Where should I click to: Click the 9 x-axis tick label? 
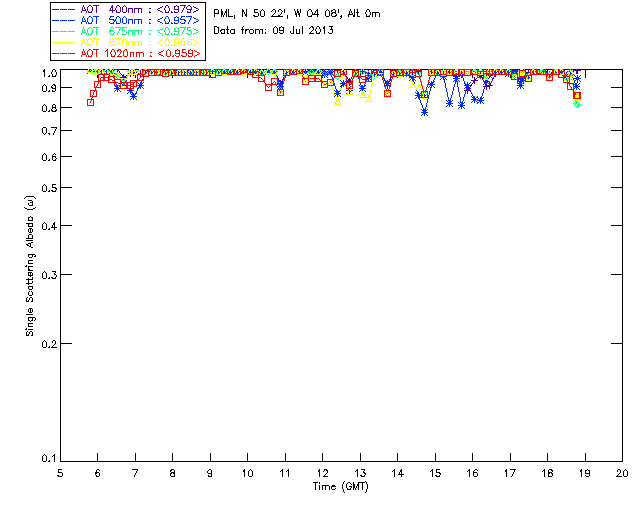click(x=210, y=473)
